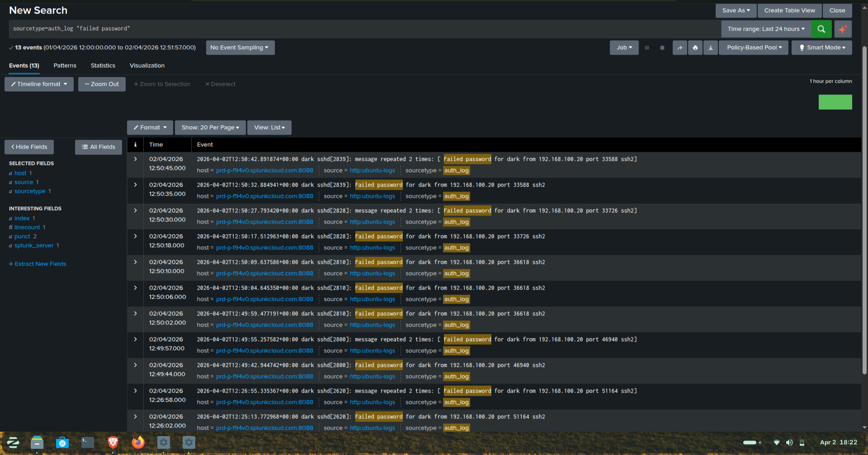The height and width of the screenshot is (455, 868).
Task: Open the AI assistant sparkle button
Action: (843, 29)
